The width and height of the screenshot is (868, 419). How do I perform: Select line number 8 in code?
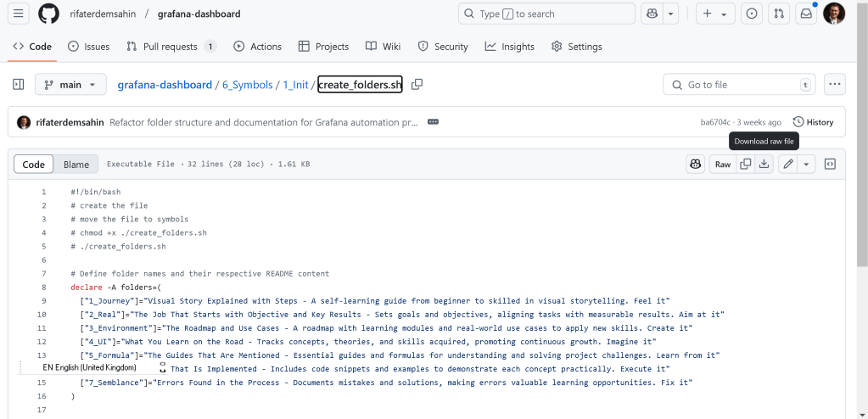point(44,288)
